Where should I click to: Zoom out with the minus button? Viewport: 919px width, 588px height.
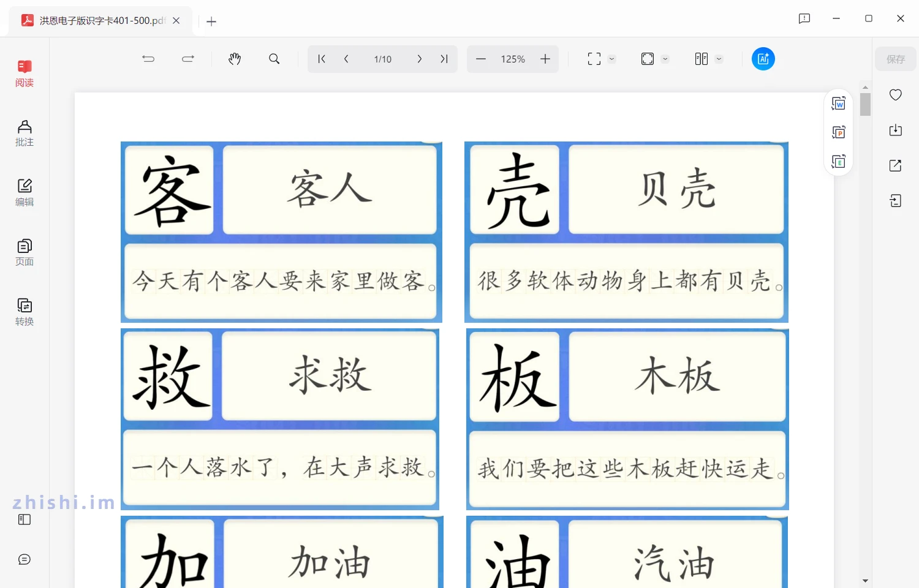pyautogui.click(x=481, y=59)
